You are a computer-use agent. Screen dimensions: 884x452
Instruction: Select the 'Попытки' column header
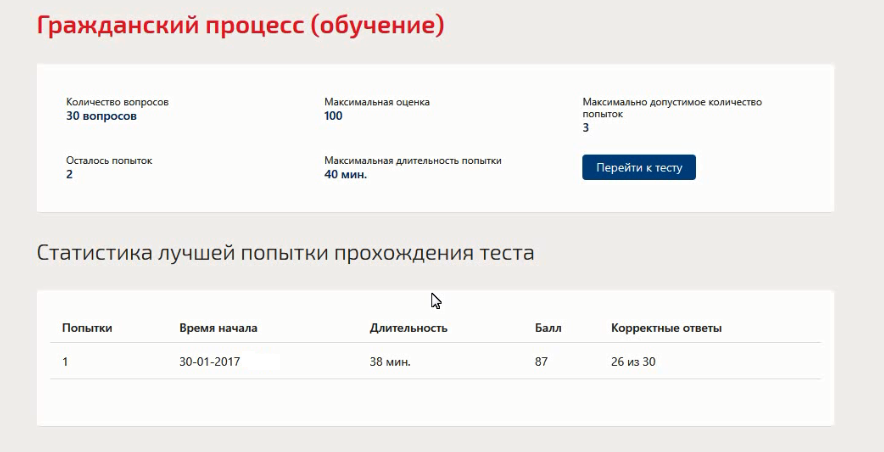coord(87,328)
